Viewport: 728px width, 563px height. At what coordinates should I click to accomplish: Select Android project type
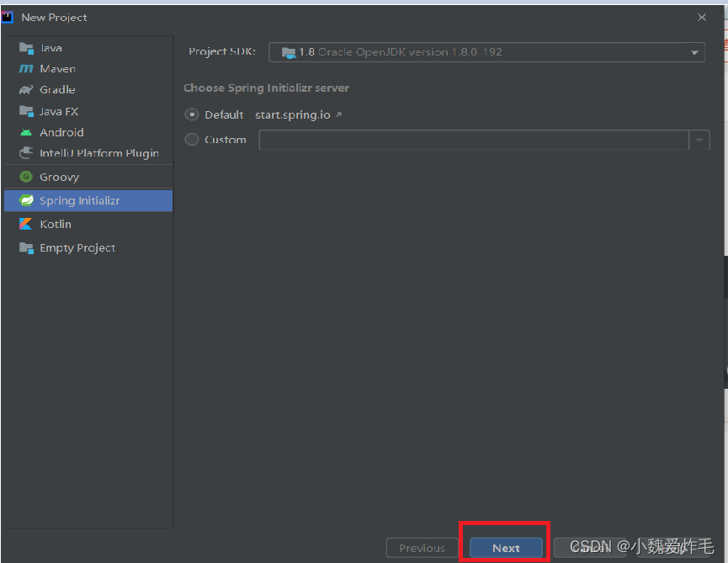88,132
